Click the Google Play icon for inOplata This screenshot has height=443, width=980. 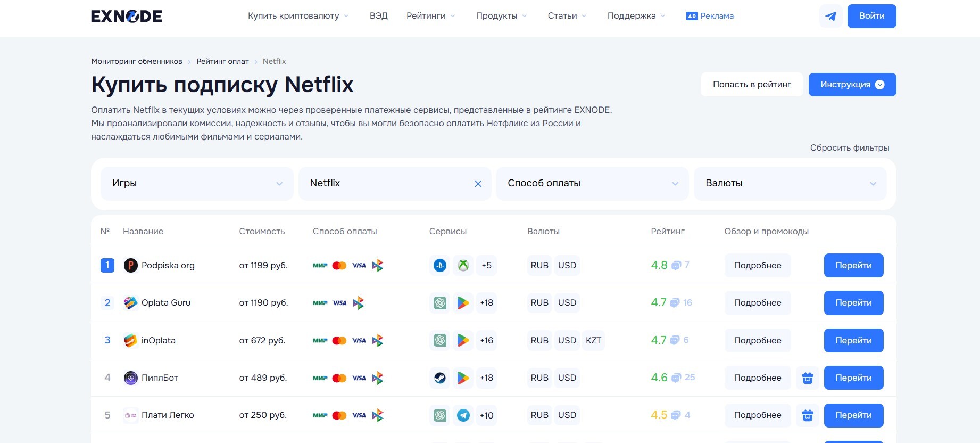click(463, 340)
